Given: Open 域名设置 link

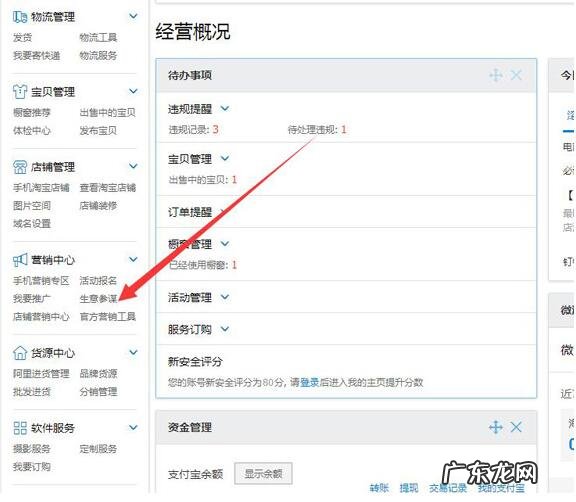Looking at the screenshot, I should point(32,224).
